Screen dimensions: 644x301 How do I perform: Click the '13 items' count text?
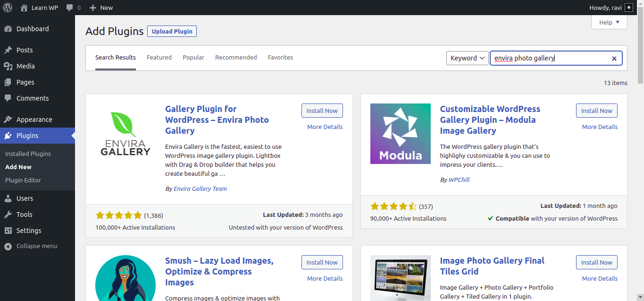(616, 83)
